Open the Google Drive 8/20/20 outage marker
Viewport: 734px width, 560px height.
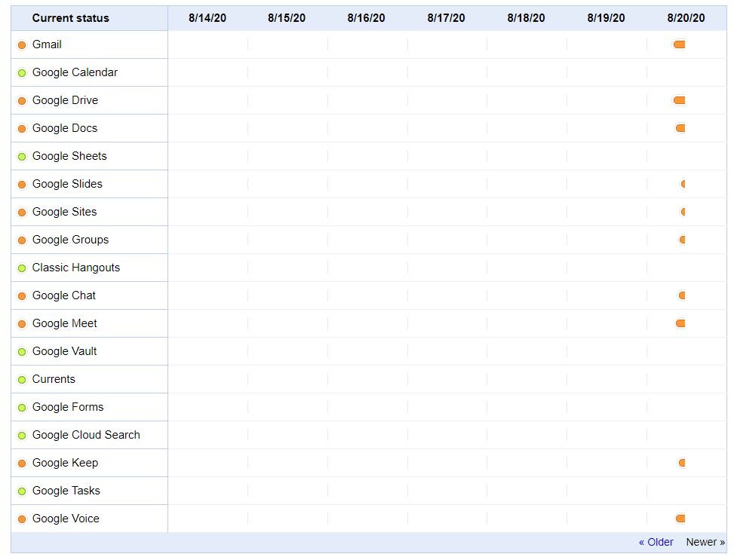click(679, 100)
